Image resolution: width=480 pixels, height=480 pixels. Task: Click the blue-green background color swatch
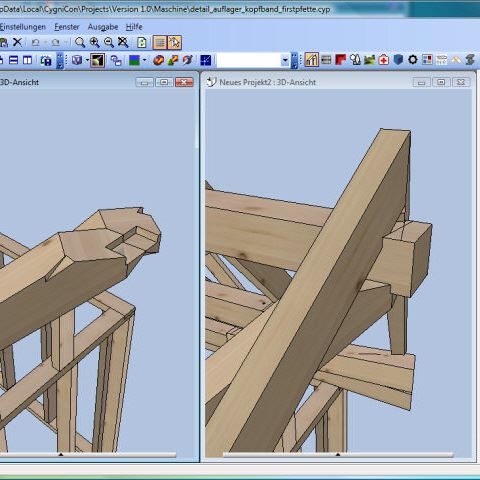134,60
